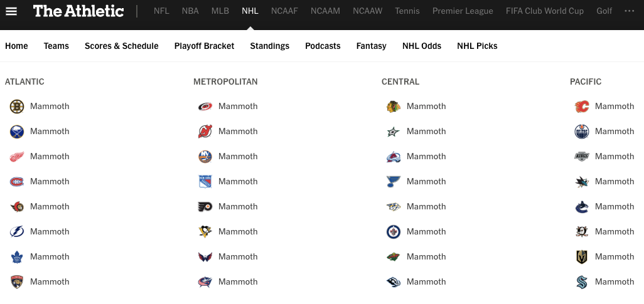Click the Pittsburgh Penguins logo
644x304 pixels.
point(205,232)
